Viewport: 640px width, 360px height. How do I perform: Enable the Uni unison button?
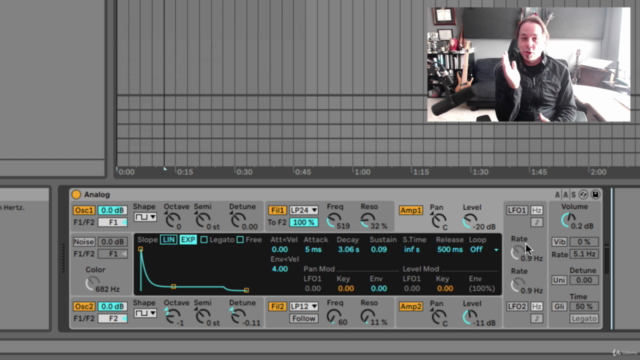(559, 280)
